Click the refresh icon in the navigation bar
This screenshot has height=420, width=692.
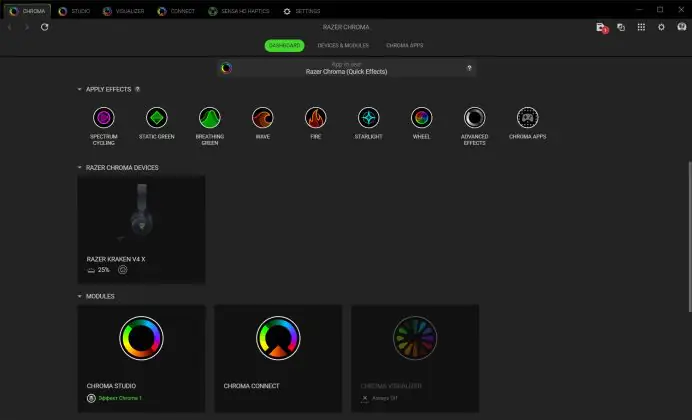coord(45,27)
